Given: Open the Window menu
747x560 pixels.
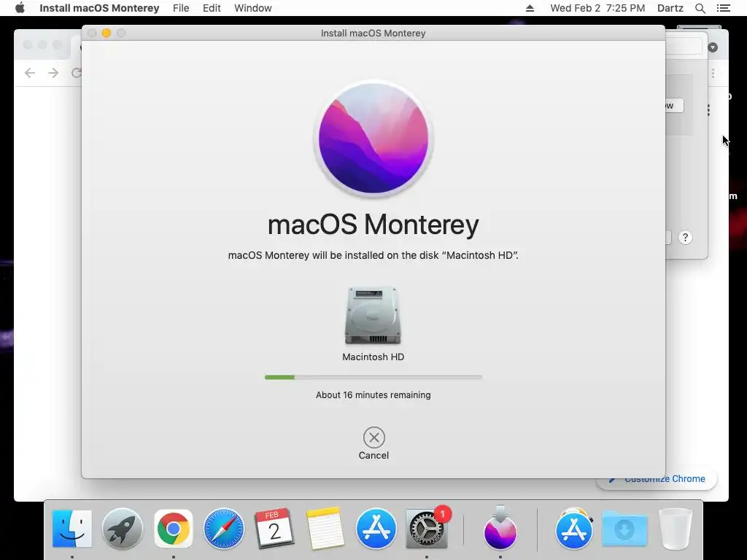Looking at the screenshot, I should [253, 8].
